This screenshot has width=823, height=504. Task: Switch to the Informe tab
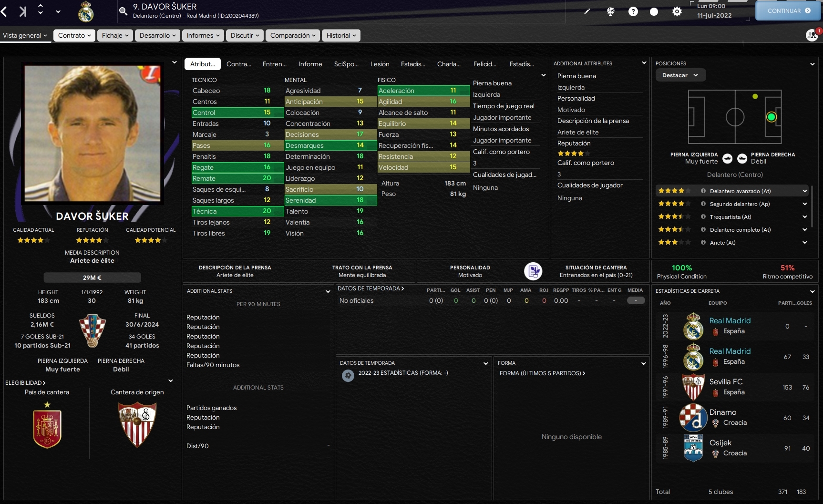point(310,64)
